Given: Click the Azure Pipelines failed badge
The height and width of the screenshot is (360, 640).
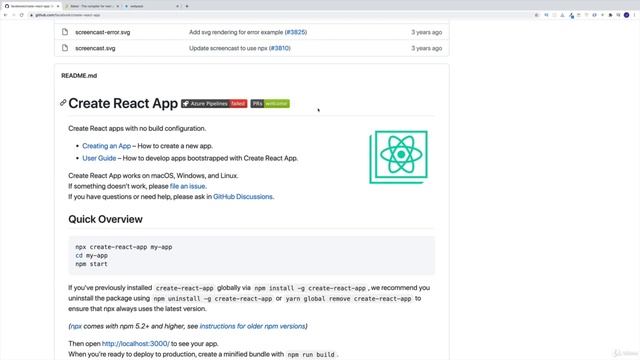Looking at the screenshot, I should [214, 104].
